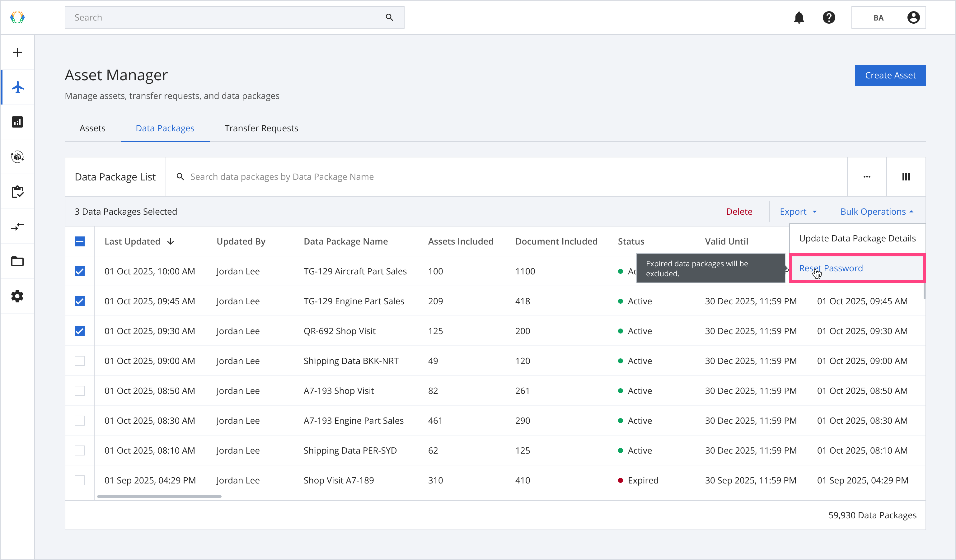Open the airplane Asset Manager sidebar icon

17,87
